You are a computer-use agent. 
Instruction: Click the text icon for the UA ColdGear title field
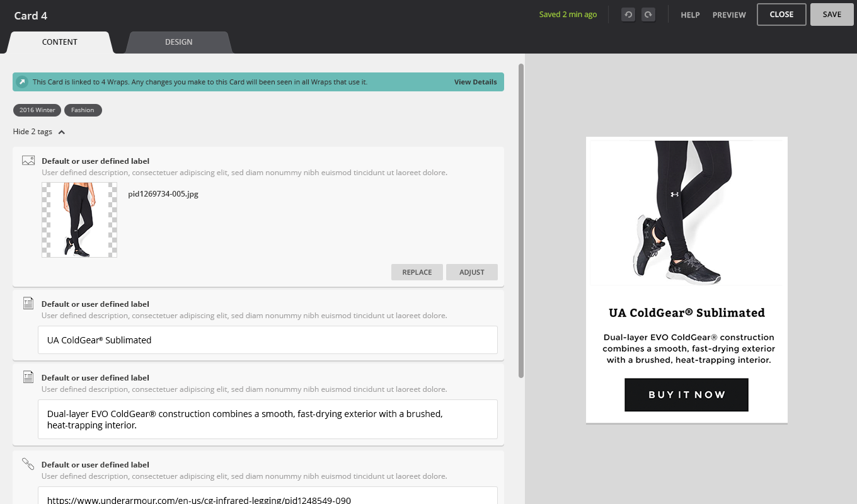point(28,304)
